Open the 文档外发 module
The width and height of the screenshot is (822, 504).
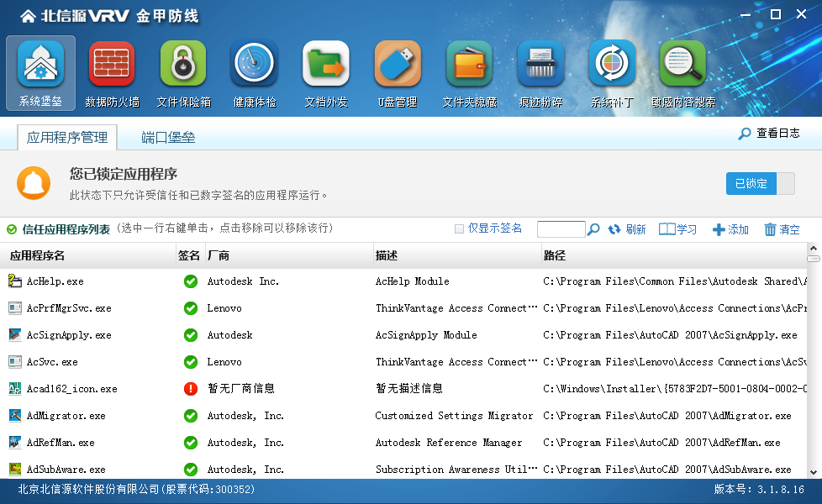326,73
